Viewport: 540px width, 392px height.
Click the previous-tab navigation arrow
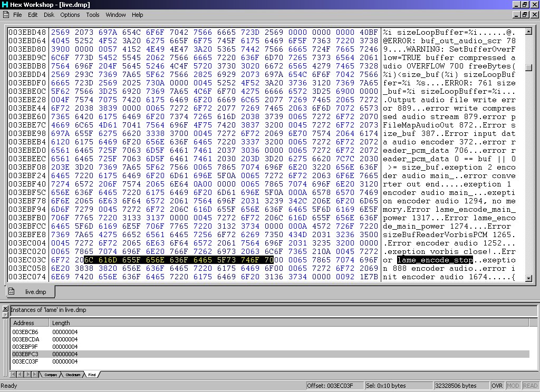(20, 375)
